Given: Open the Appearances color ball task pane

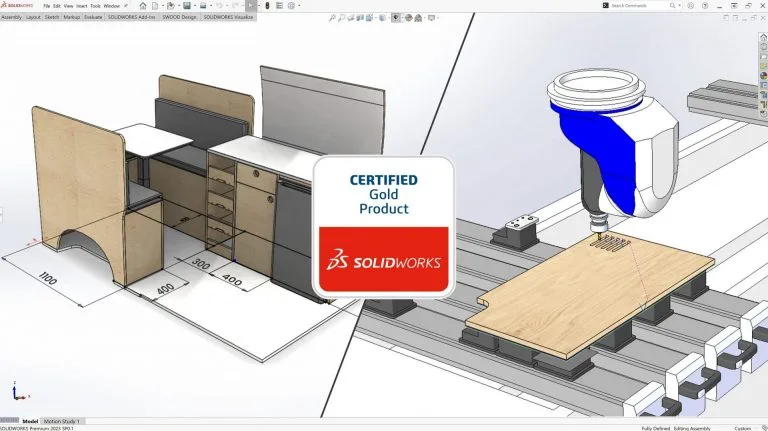Looking at the screenshot, I should tap(764, 75).
